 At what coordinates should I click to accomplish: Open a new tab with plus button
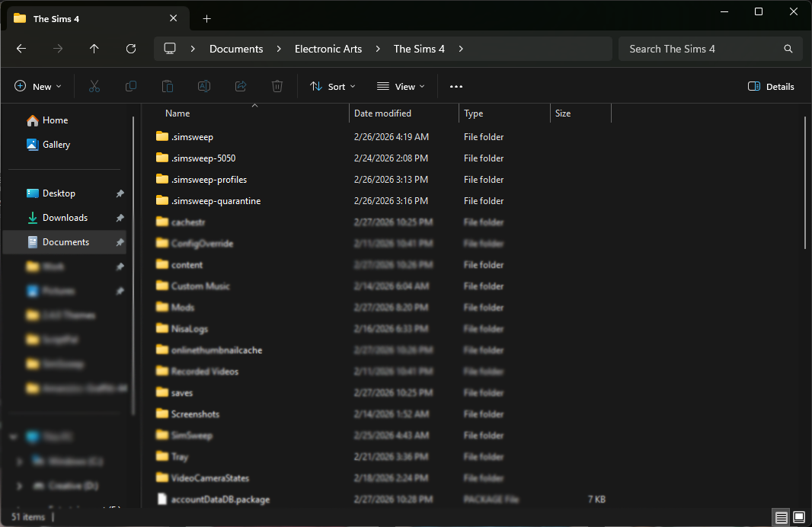(x=206, y=18)
